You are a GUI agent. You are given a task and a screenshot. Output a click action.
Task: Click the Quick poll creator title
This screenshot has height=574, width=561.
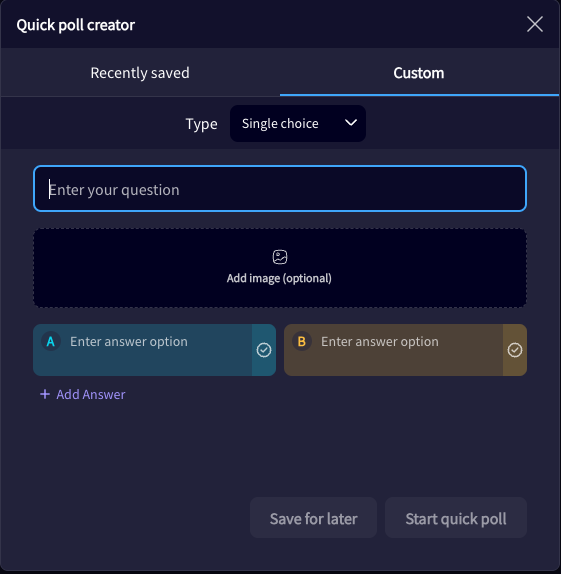[76, 25]
